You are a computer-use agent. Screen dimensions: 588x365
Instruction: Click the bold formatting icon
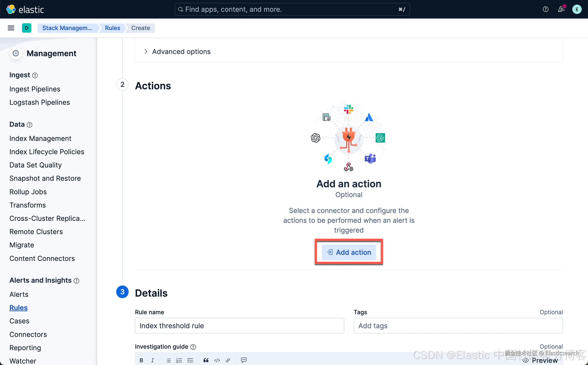[141, 360]
